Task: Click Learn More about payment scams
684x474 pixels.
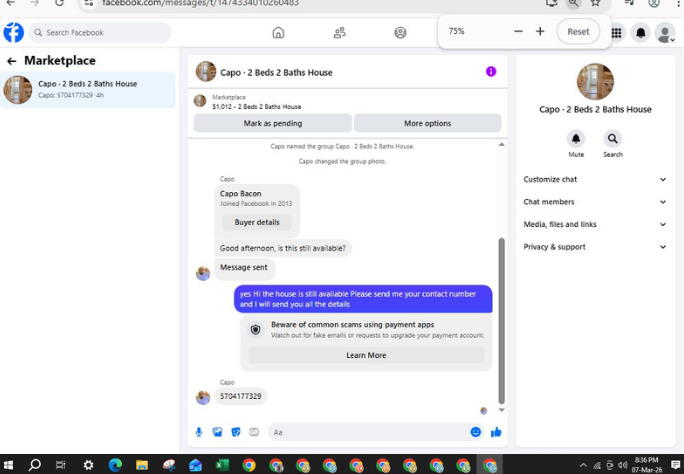Action: (366, 355)
